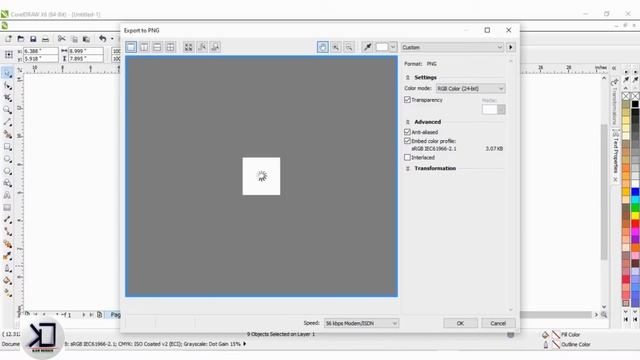Screen dimensions: 640x360
Task: Click the Copy icon in toolbar
Action: click(74, 39)
